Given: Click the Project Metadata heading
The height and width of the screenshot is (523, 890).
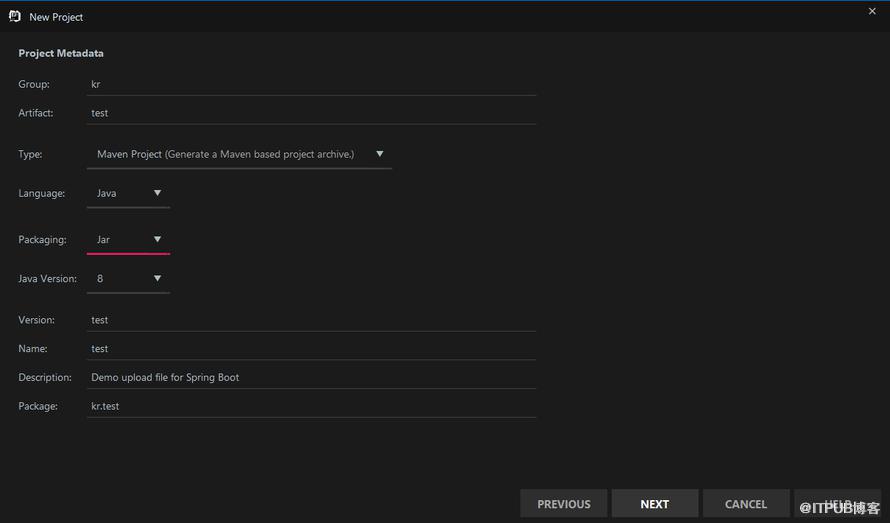Looking at the screenshot, I should tap(61, 53).
